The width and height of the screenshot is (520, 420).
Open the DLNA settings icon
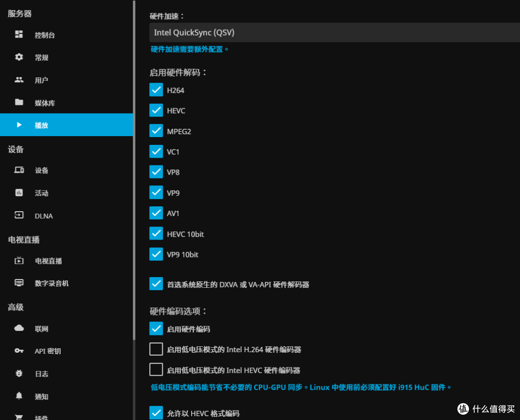click(19, 216)
